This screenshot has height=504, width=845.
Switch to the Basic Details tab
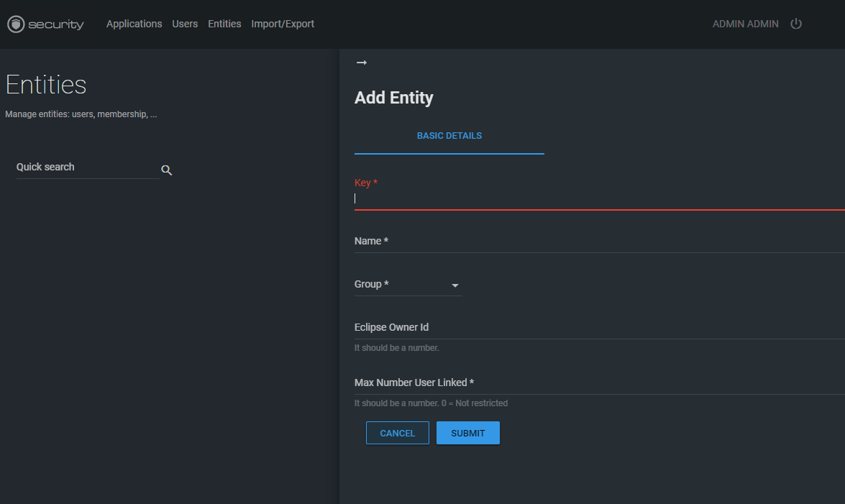click(449, 136)
